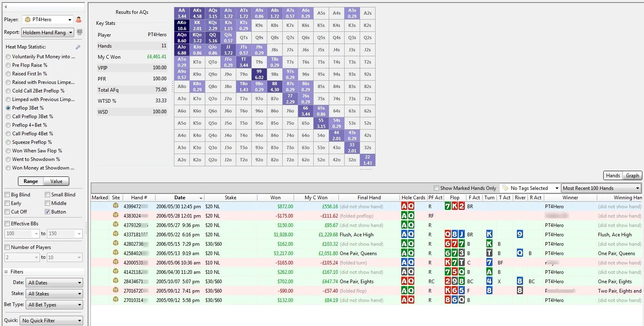Switch heat map to Value view
Image resolution: width=644 pixels, height=326 pixels.
click(x=57, y=181)
